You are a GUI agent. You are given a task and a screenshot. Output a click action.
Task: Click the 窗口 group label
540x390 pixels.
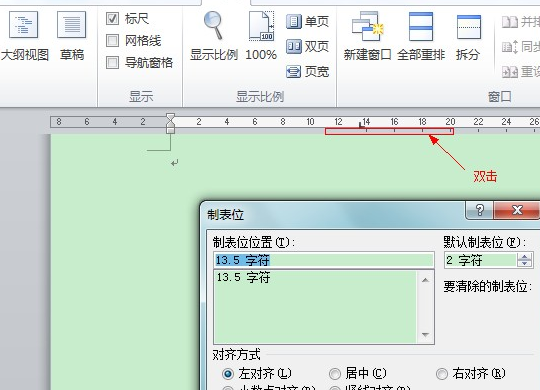tap(499, 96)
